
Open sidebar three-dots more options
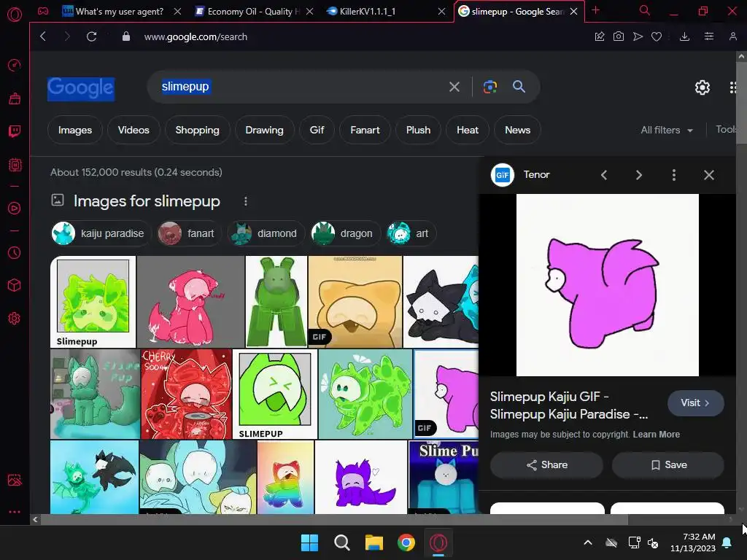[x=15, y=512]
